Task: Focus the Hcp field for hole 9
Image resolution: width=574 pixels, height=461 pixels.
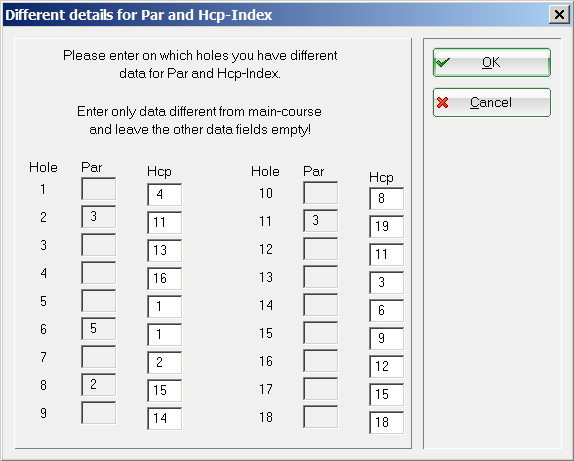Action: 165,419
